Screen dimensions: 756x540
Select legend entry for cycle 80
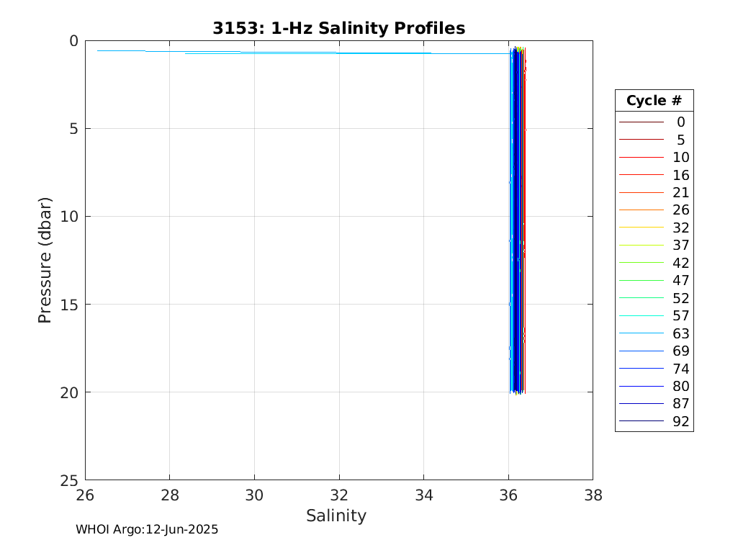pos(654,386)
